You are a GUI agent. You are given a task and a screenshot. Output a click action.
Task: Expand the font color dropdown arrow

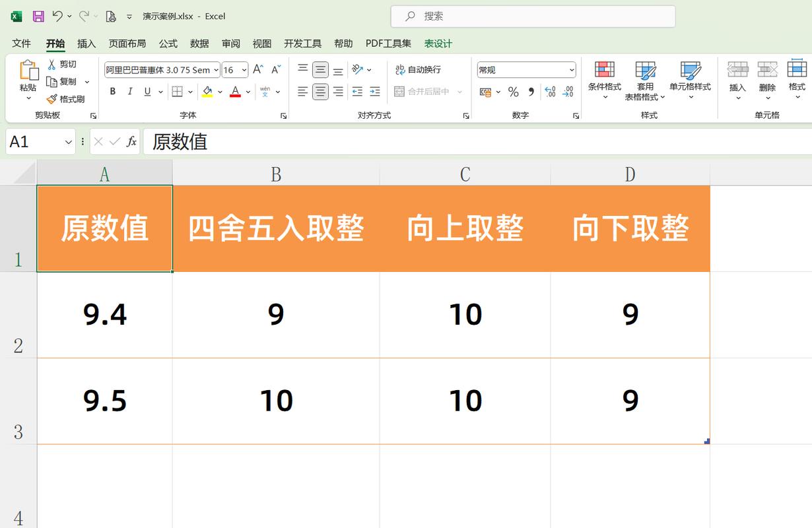click(x=248, y=92)
